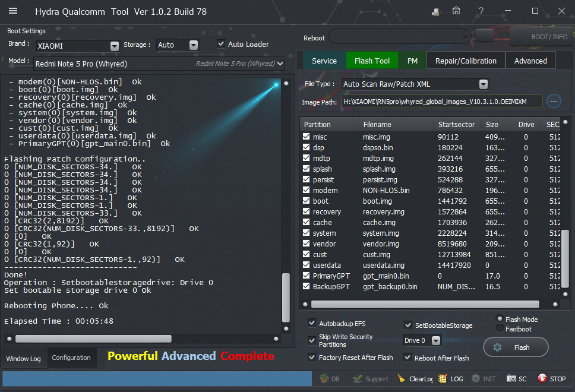Expand the Drive 0 dropdown
This screenshot has height=392, width=575.
point(436,341)
